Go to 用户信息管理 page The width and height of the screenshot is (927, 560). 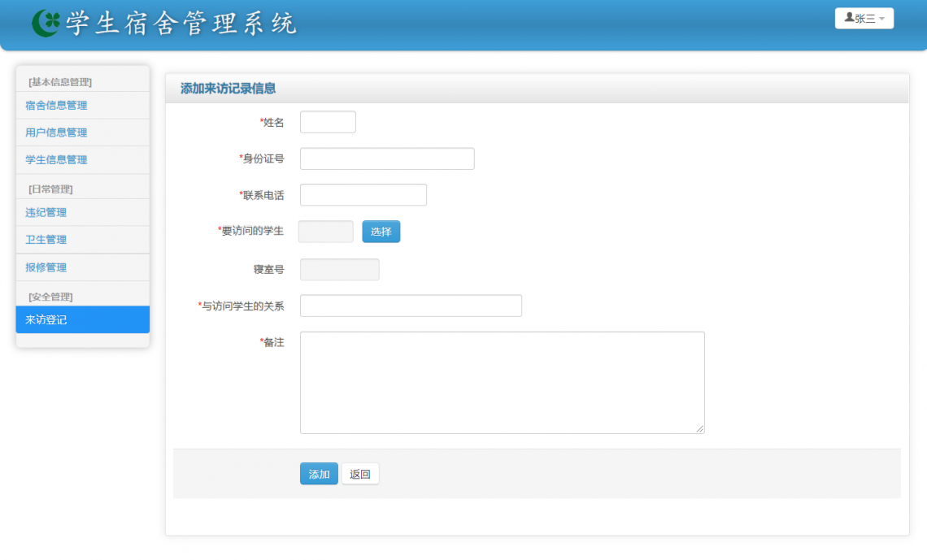coord(83,132)
